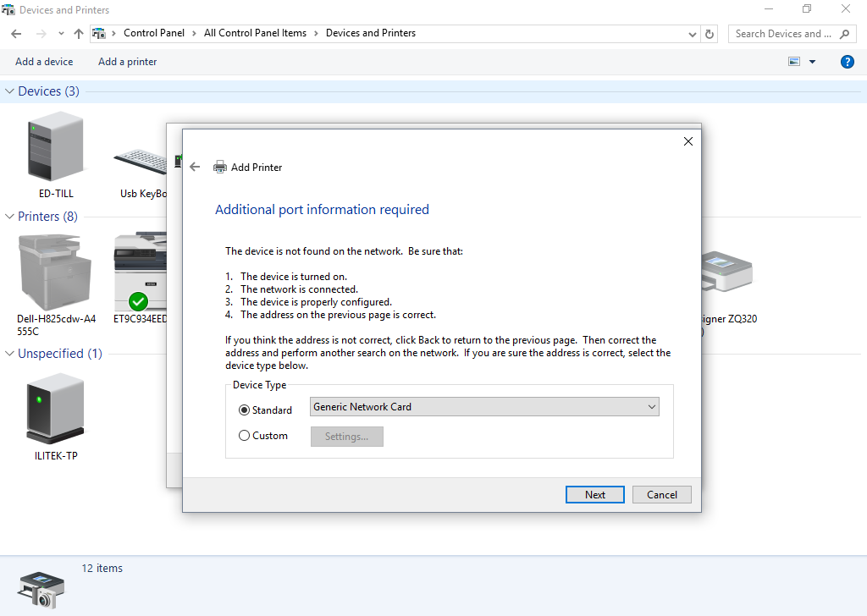Image resolution: width=867 pixels, height=616 pixels.
Task: Open the Help question mark icon
Action: [847, 62]
